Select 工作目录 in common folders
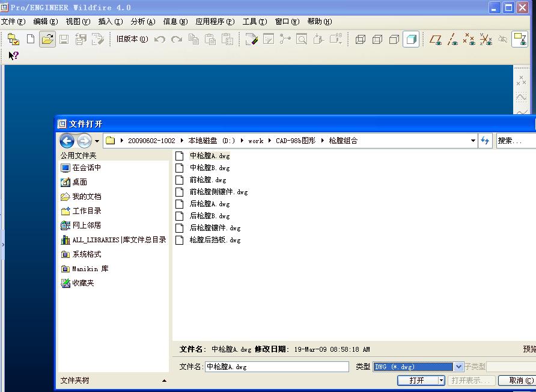Viewport: 536px width, 392px height. click(81, 210)
